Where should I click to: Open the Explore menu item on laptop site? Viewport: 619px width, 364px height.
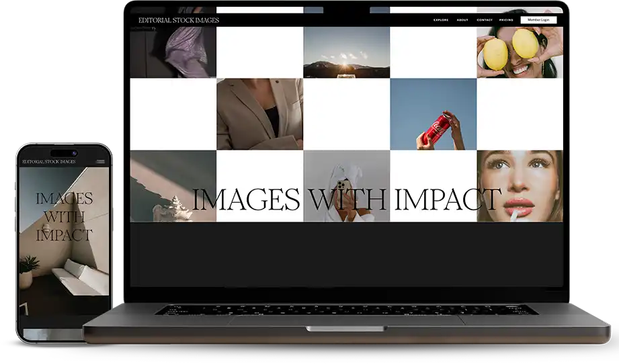[x=441, y=19]
